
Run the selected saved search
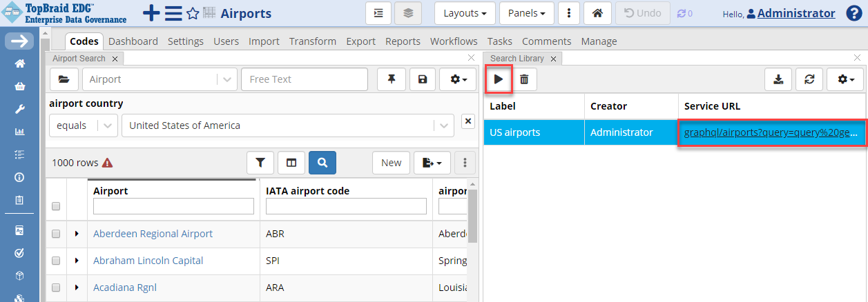tap(498, 80)
